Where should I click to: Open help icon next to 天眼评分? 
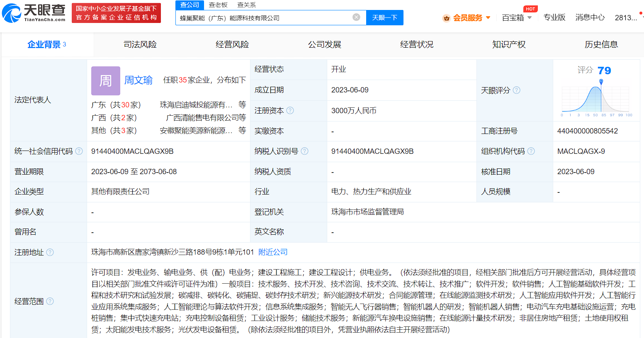coord(516,90)
